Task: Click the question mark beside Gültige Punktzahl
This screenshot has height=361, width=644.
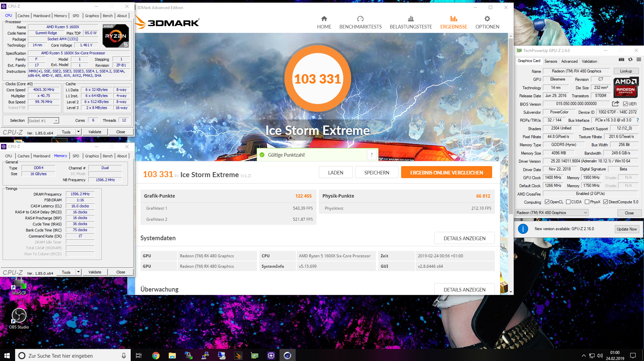Action: coord(372,155)
